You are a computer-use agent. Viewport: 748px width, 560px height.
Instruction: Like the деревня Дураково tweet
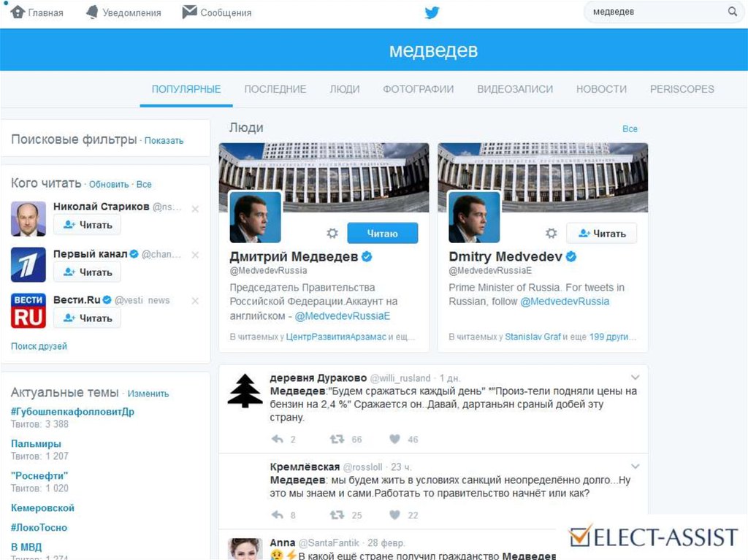[394, 439]
